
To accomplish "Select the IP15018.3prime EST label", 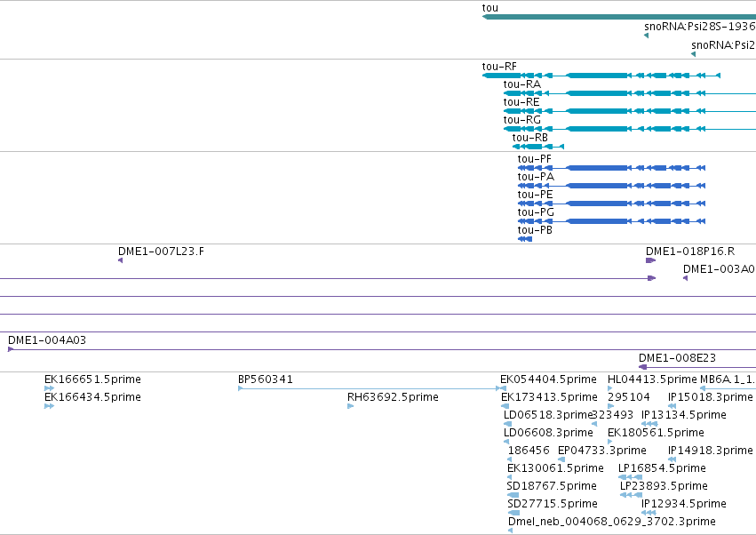I will pos(710,397).
